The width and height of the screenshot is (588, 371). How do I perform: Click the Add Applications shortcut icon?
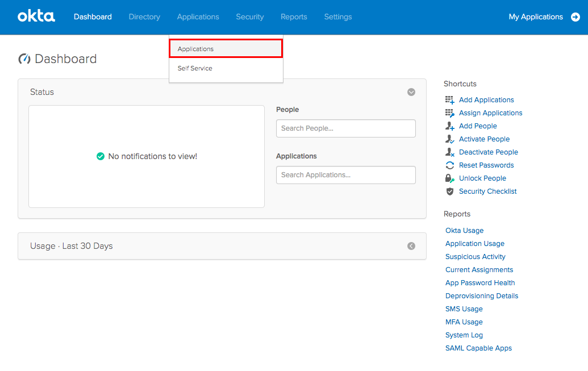(450, 100)
